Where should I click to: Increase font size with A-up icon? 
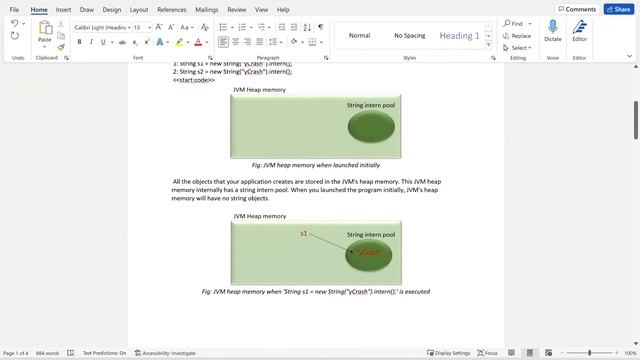click(159, 27)
